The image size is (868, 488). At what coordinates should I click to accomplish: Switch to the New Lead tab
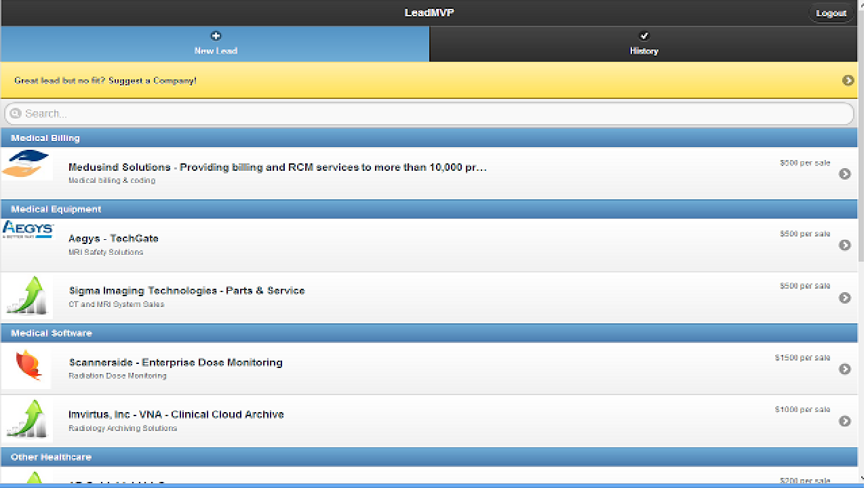[x=215, y=44]
